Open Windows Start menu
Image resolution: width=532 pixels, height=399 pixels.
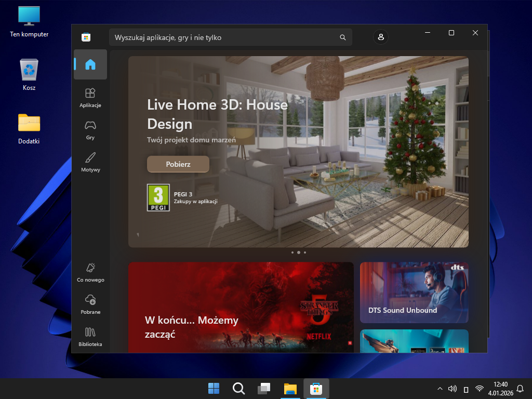(214, 389)
